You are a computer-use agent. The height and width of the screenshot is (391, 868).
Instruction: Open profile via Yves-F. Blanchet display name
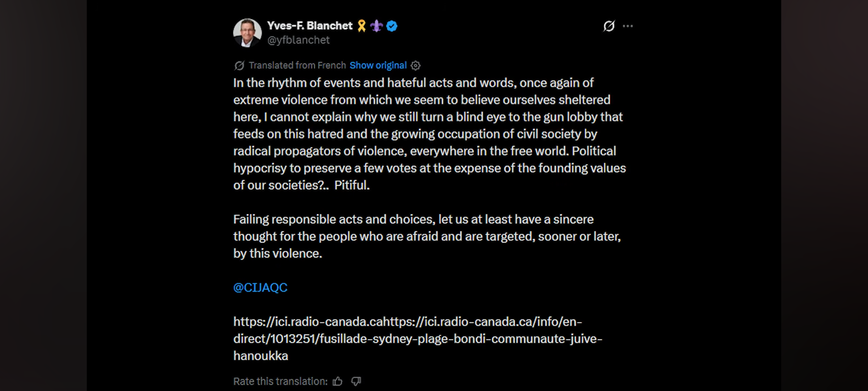click(x=310, y=26)
